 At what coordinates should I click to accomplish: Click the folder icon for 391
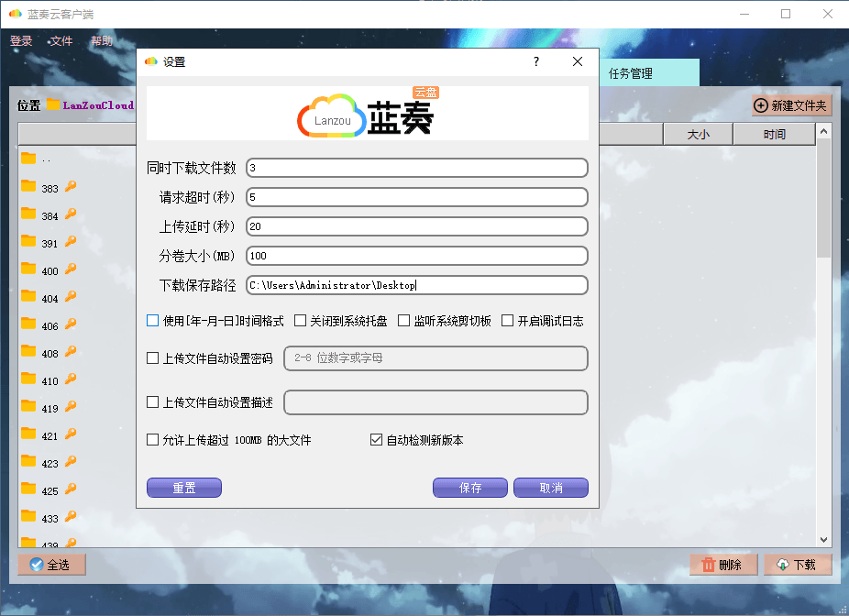click(28, 241)
